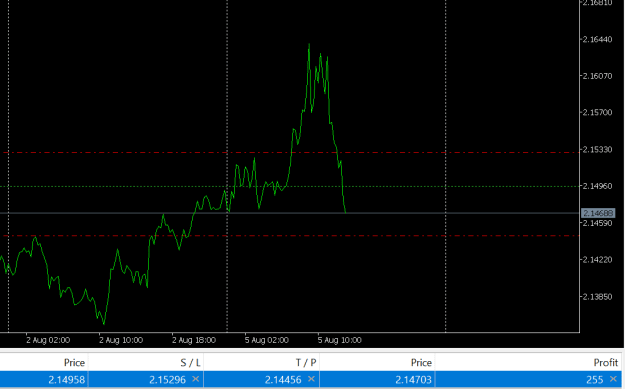
Task: Select the T / P value 2.14456
Action: pos(283,379)
